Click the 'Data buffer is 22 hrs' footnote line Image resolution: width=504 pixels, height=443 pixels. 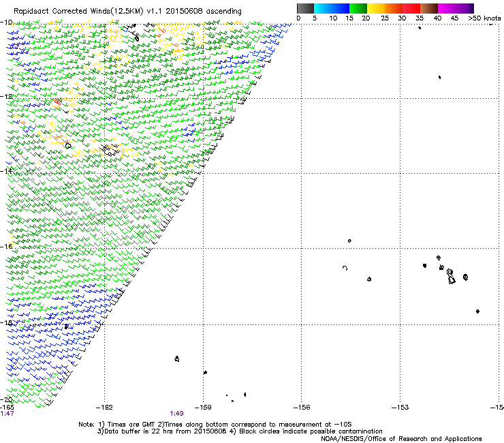coord(240,431)
